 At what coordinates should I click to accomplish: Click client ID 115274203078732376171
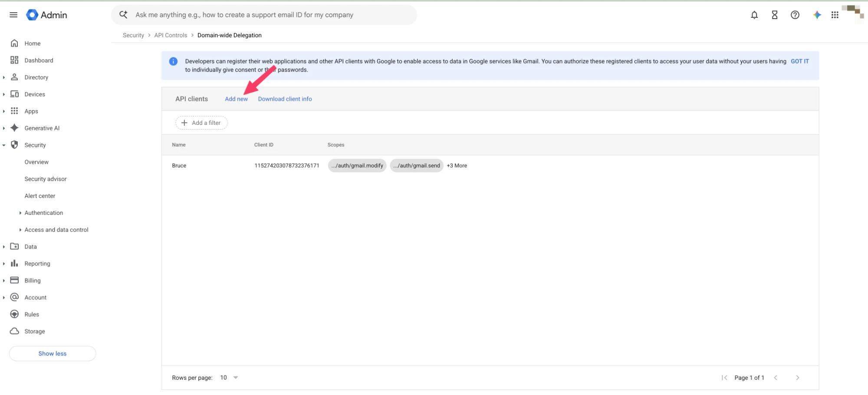(286, 166)
